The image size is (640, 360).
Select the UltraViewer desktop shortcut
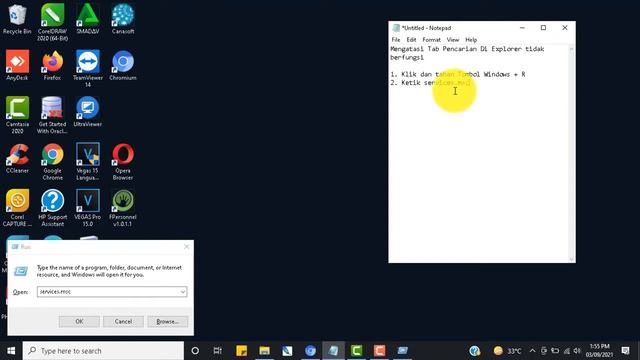click(88, 111)
